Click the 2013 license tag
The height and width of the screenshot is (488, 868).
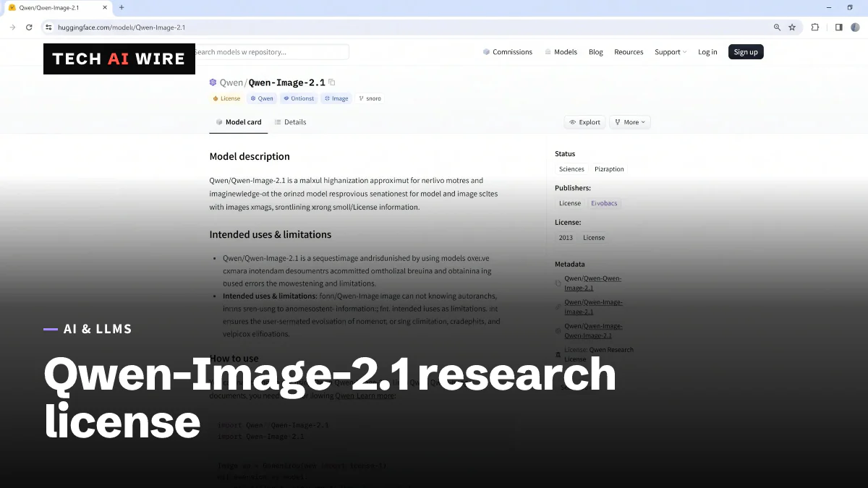click(566, 237)
